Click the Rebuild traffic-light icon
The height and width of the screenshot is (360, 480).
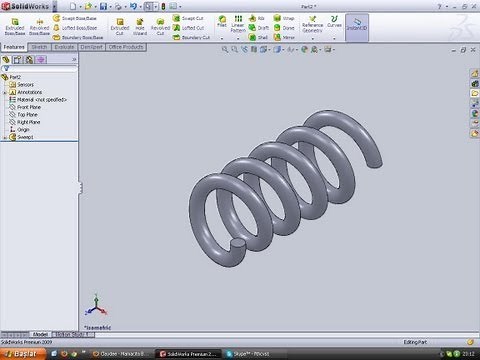point(163,6)
